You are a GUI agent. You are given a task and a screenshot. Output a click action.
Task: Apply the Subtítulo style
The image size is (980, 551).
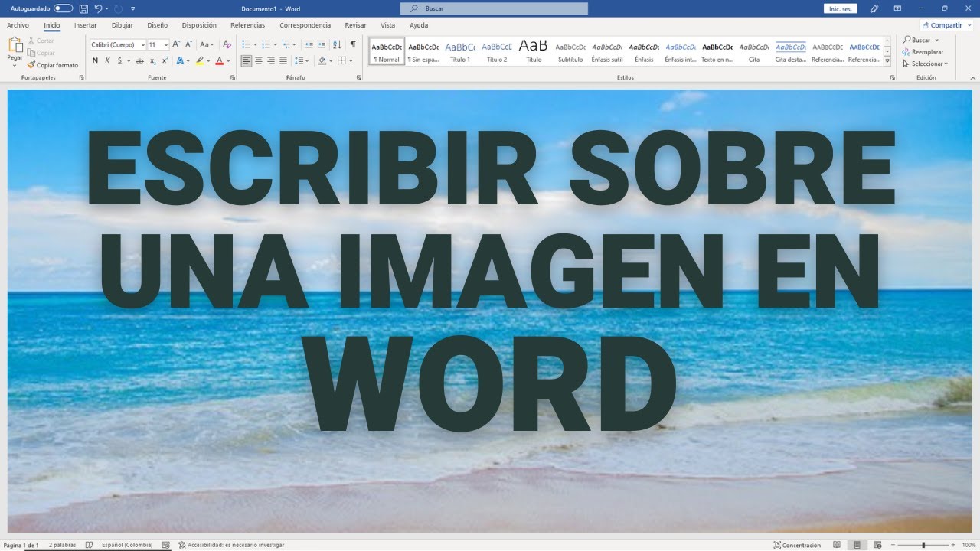pos(570,51)
